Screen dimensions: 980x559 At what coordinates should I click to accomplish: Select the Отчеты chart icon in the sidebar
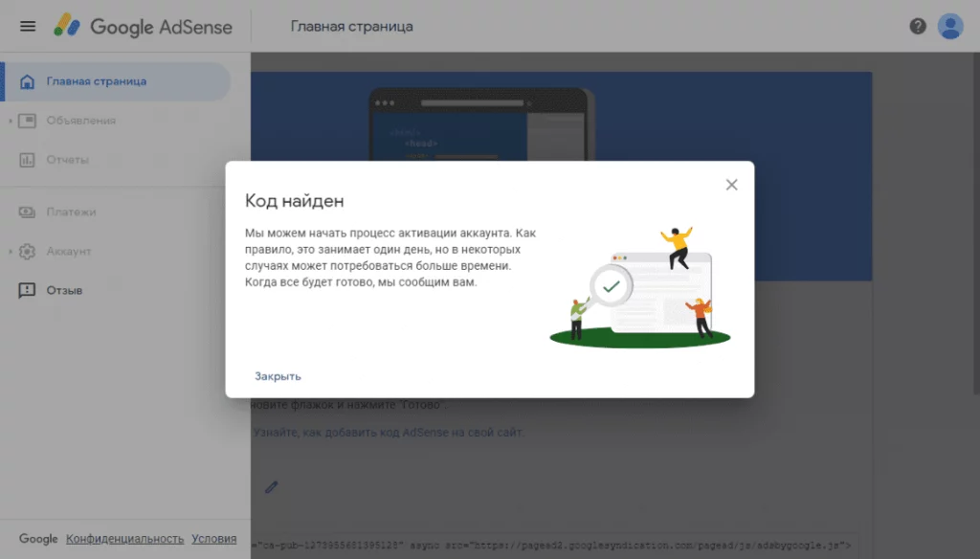click(x=28, y=159)
